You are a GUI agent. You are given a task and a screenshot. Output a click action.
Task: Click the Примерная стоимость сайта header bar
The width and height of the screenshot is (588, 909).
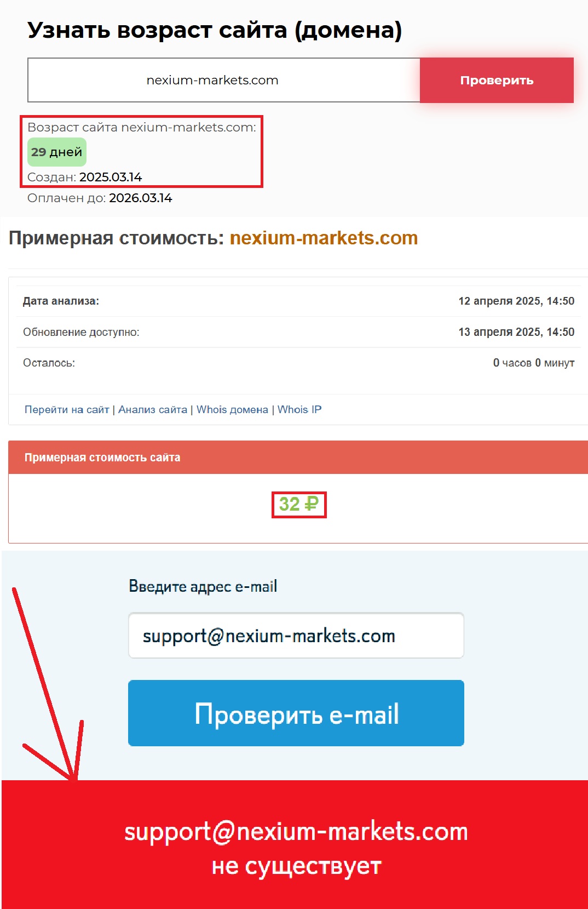[298, 458]
